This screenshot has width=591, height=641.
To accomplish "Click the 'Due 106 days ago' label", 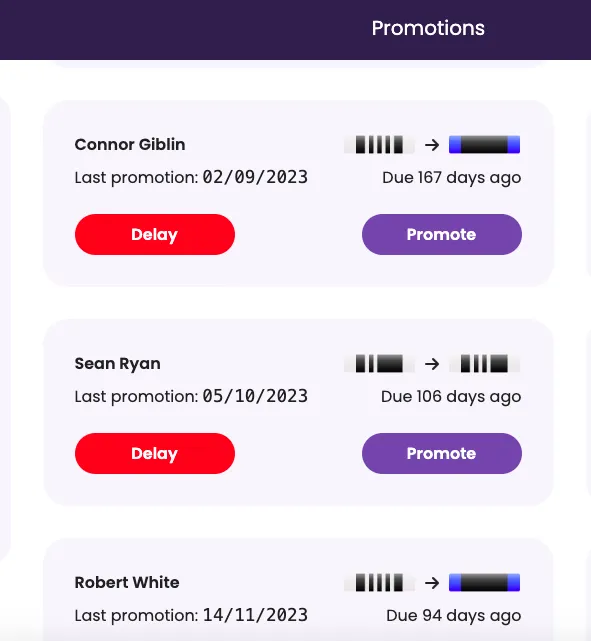I will click(x=451, y=397).
